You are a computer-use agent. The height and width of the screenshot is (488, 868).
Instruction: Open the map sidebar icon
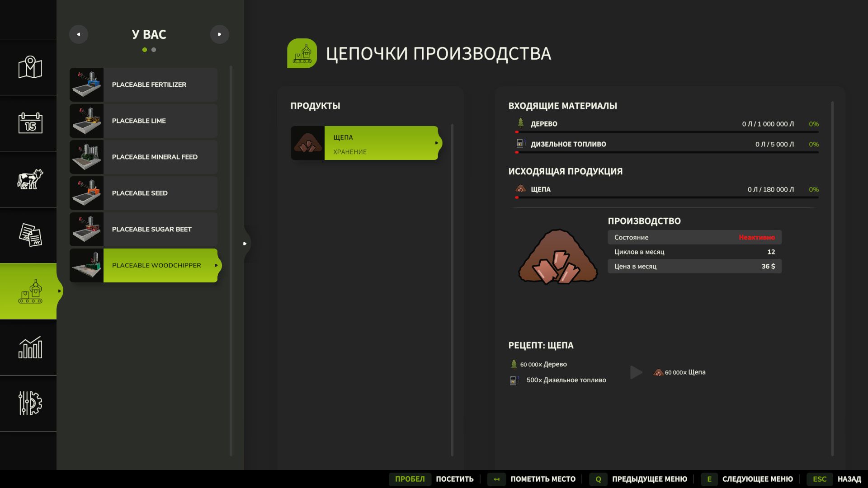[30, 67]
